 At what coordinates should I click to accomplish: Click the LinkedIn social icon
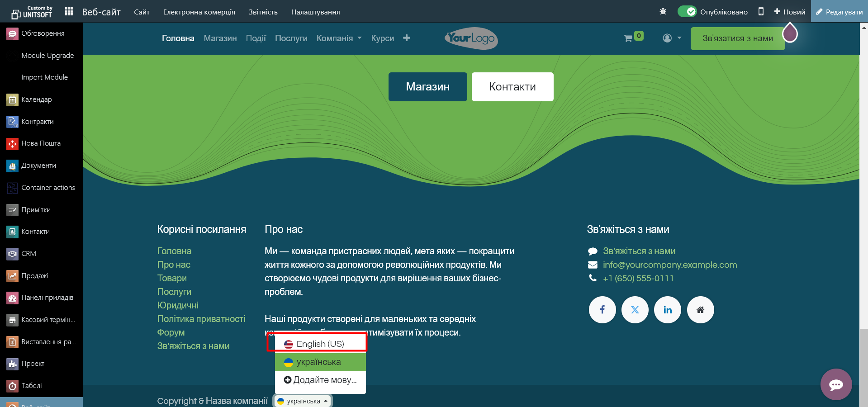pyautogui.click(x=668, y=310)
